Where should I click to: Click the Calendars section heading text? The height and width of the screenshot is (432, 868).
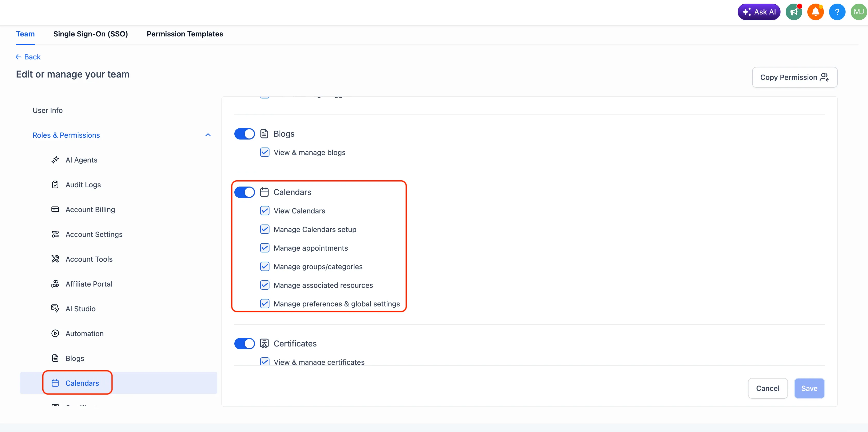(x=292, y=192)
